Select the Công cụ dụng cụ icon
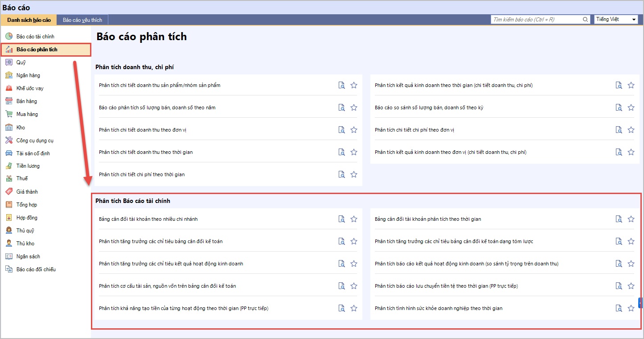This screenshot has width=644, height=339. coord(9,141)
